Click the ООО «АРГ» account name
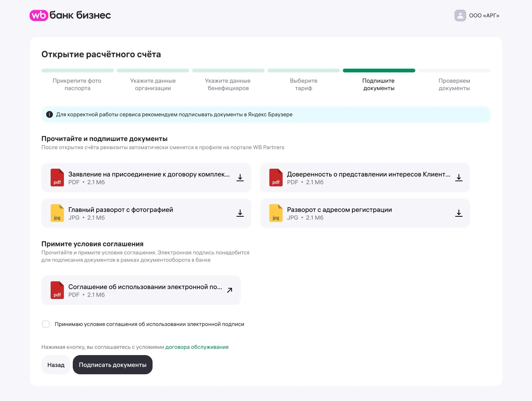Screen dimensions: 532x401 coord(484,16)
